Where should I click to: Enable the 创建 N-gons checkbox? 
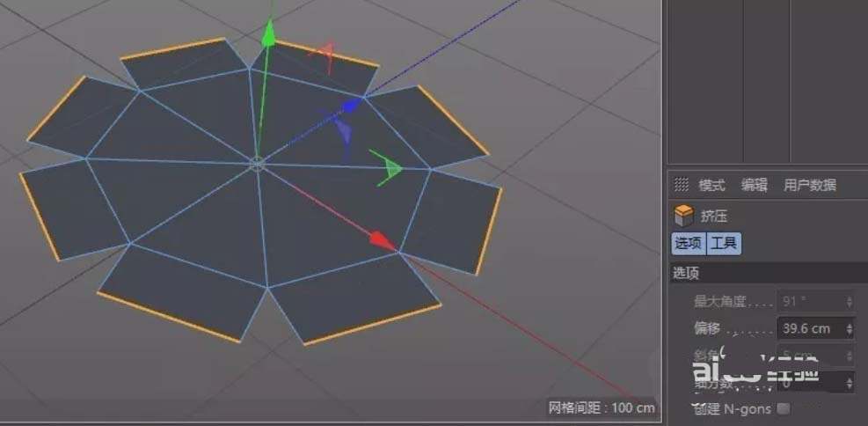pos(784,408)
